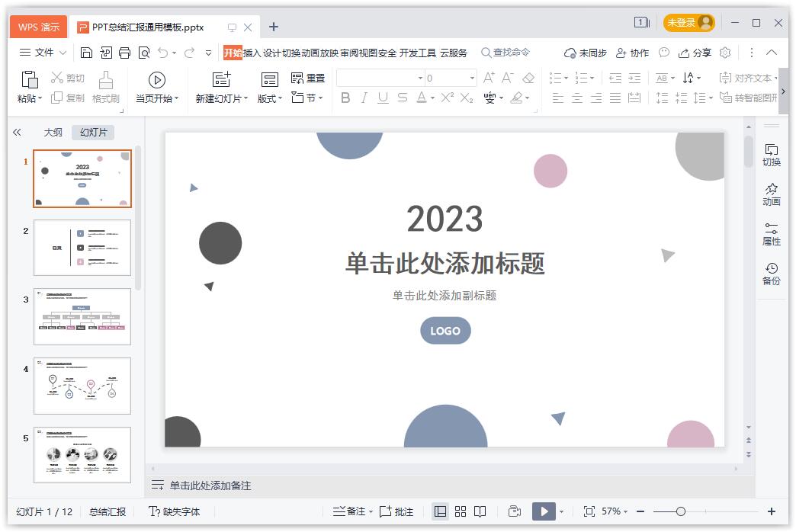Open the 57% zoom level dropdown
Screen dimensions: 796x532
pyautogui.click(x=614, y=511)
